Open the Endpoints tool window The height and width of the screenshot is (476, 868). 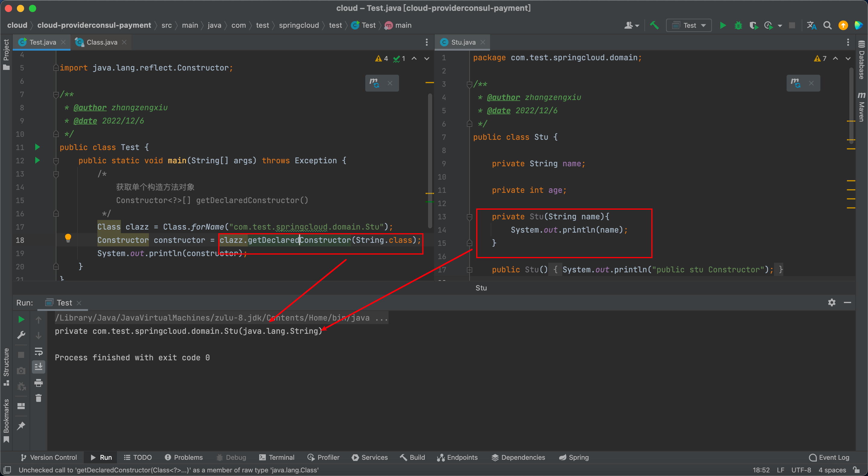click(x=457, y=457)
